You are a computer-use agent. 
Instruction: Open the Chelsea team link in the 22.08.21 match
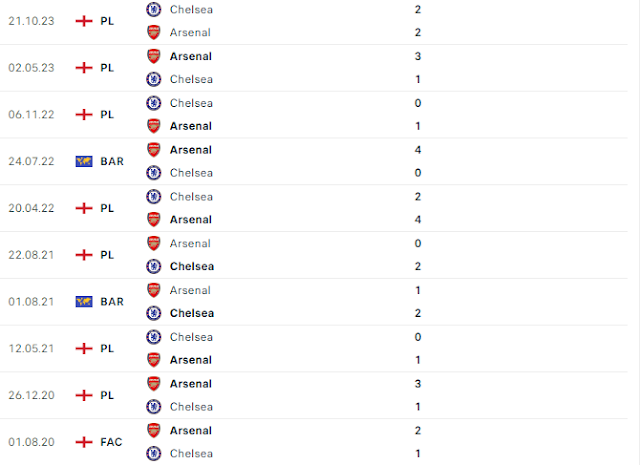[x=192, y=267]
